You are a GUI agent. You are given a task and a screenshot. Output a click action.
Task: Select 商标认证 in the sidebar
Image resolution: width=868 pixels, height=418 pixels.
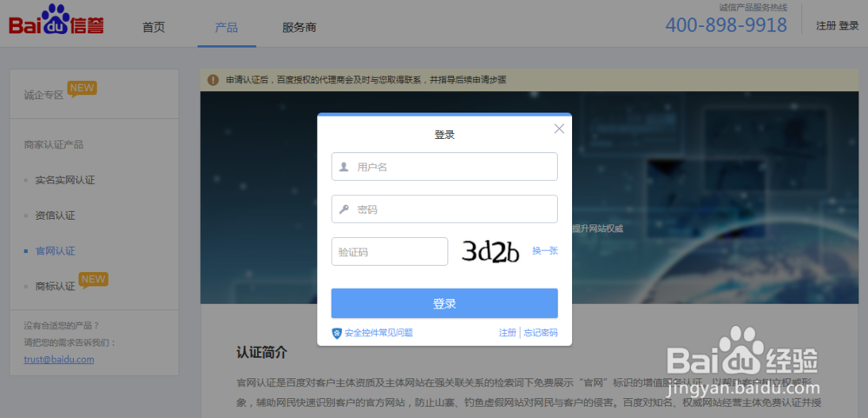coord(55,287)
